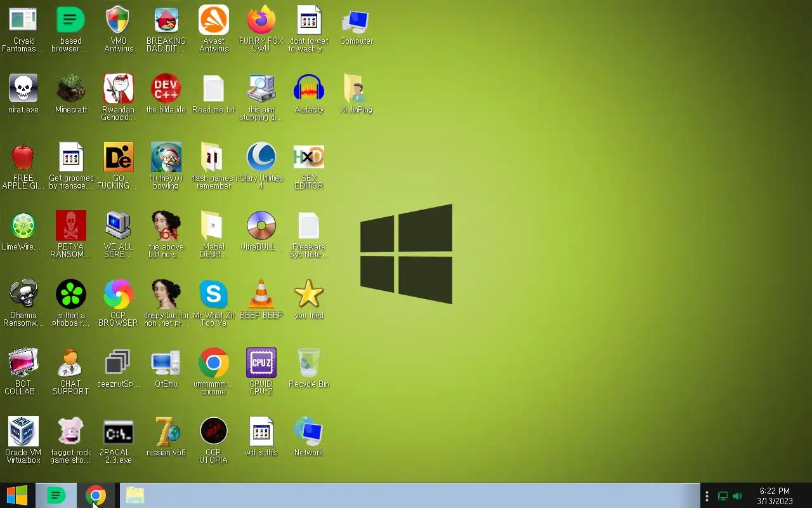Viewport: 812px width, 508px height.
Task: Click the VM0 Antivirus shield icon
Action: pyautogui.click(x=119, y=21)
